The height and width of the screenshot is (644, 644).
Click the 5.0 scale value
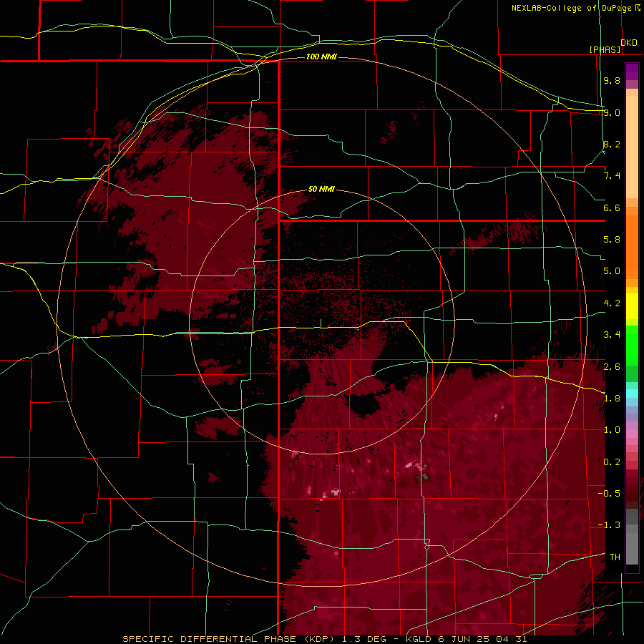coord(612,271)
